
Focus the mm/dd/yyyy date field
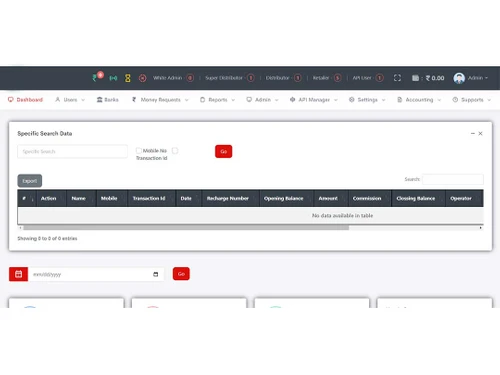click(96, 274)
